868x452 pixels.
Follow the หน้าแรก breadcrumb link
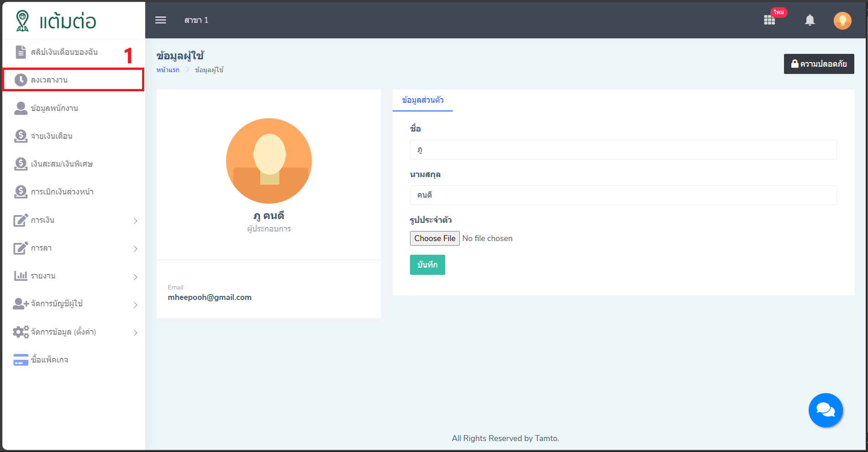(x=168, y=70)
